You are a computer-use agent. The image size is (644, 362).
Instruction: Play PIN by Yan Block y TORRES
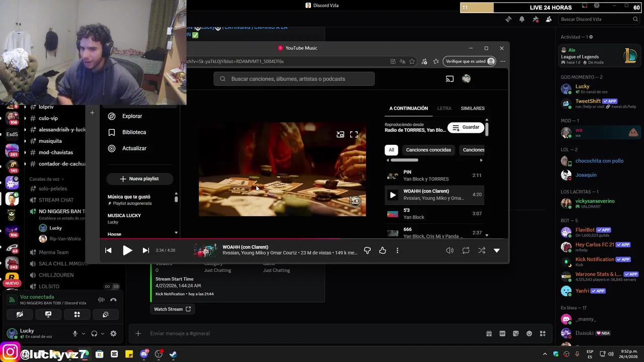(435, 175)
